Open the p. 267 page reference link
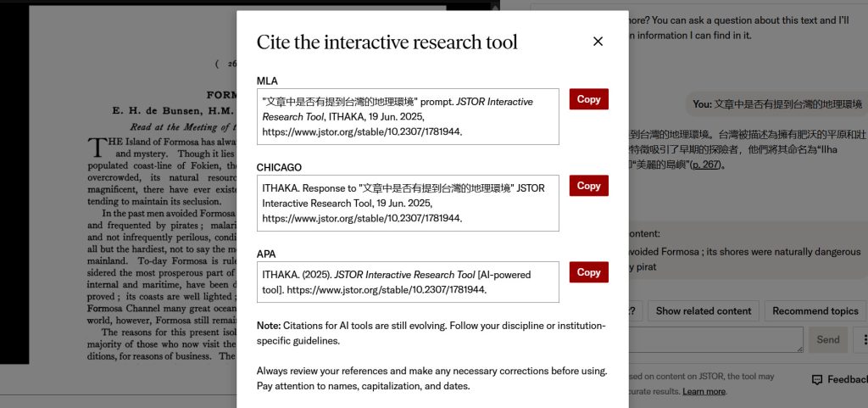 [x=706, y=165]
